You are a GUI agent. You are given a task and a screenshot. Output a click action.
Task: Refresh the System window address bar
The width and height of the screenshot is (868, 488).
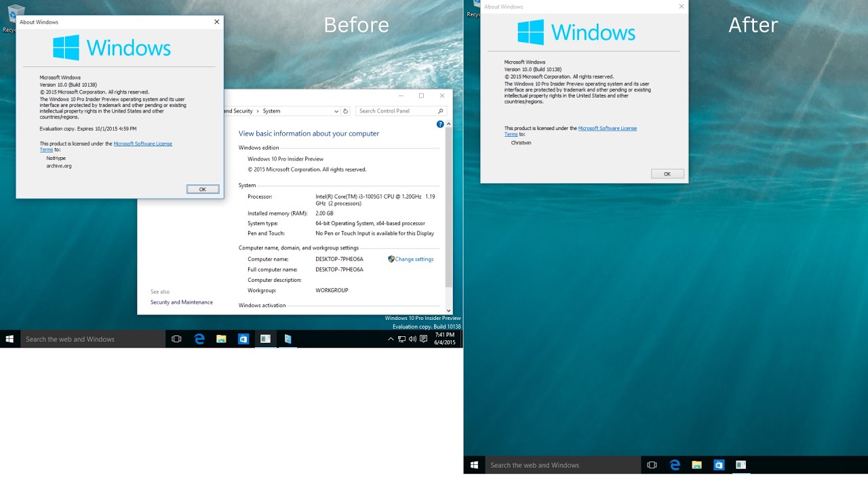pos(345,111)
